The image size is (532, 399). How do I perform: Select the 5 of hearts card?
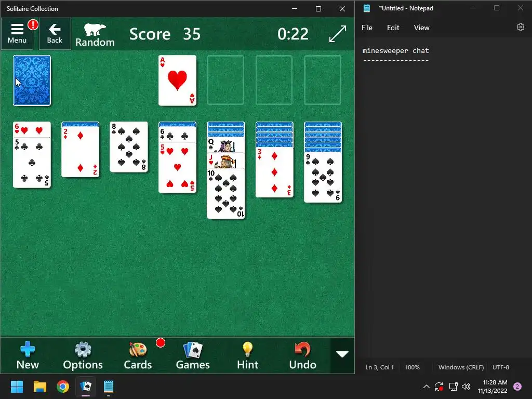click(178, 168)
